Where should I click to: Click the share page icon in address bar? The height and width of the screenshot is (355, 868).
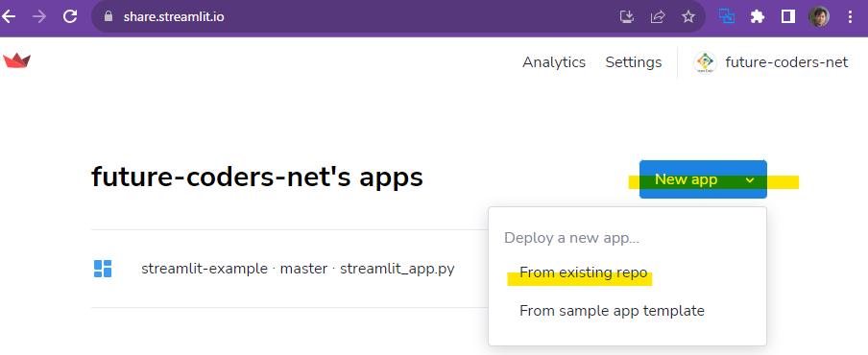pos(657,17)
